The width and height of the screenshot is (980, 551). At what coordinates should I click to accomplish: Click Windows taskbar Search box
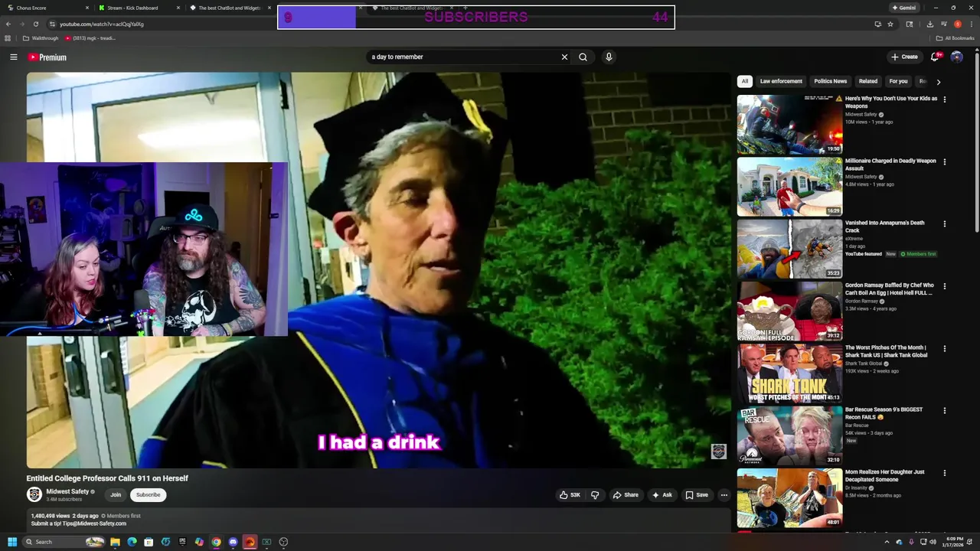point(64,542)
